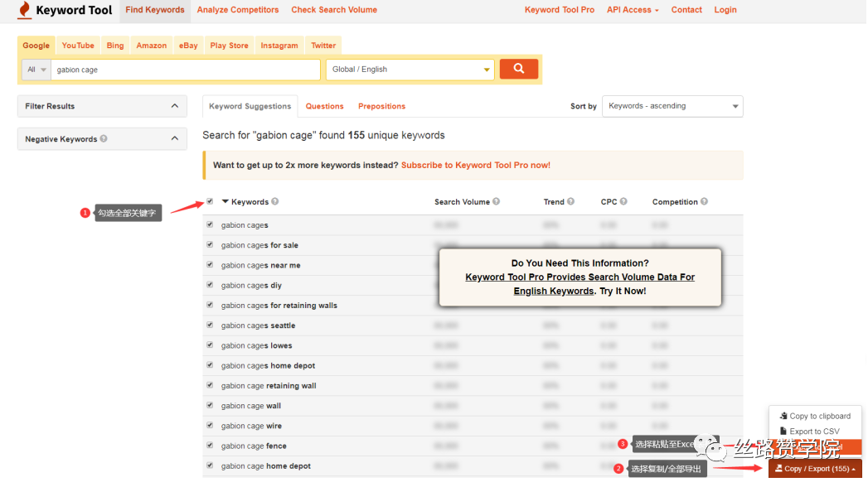
Task: Uncheck 'gabion cages lowes' checkbox
Action: point(210,345)
